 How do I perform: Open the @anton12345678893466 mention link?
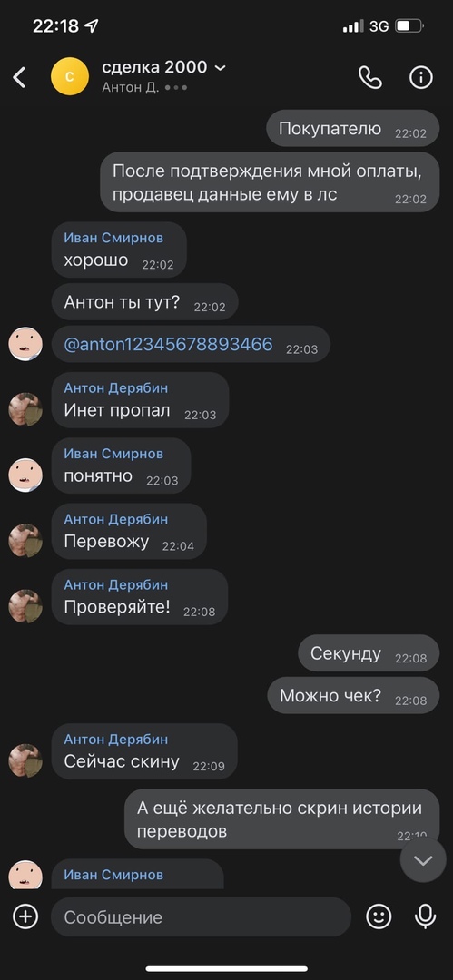pos(168,344)
